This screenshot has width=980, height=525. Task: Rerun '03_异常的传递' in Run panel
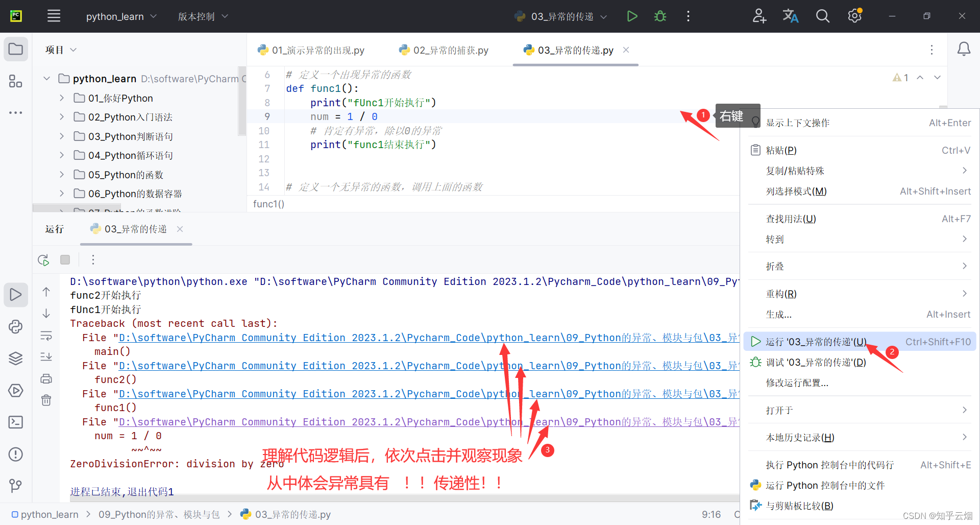[44, 260]
